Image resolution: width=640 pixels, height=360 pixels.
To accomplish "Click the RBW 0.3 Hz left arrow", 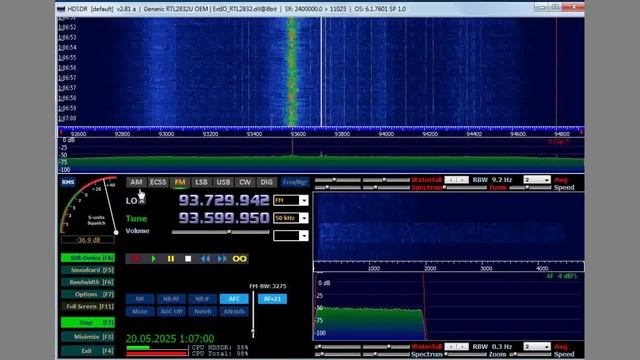I will 451,347.
